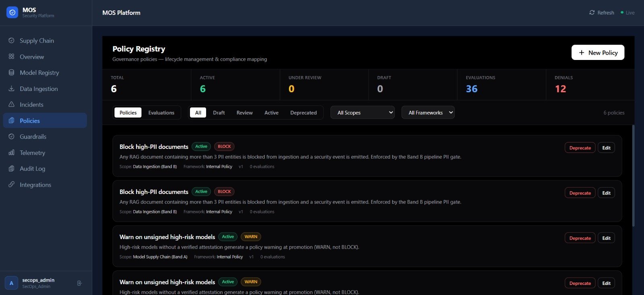Click the secops_admin username

click(38, 280)
